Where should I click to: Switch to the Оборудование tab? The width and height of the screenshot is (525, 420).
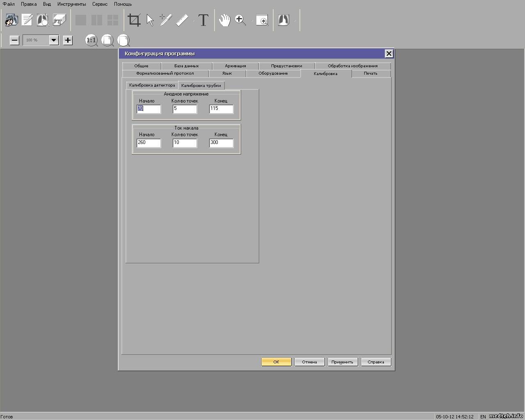coord(273,73)
